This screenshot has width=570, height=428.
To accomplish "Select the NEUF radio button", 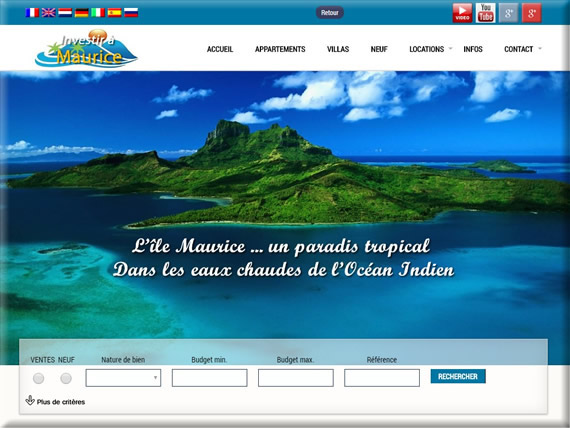I will [x=66, y=378].
